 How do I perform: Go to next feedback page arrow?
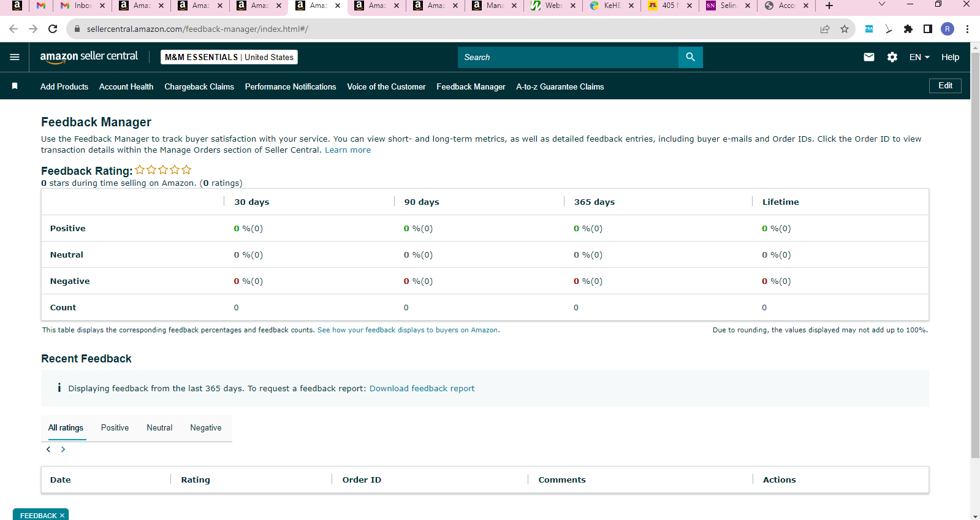63,449
